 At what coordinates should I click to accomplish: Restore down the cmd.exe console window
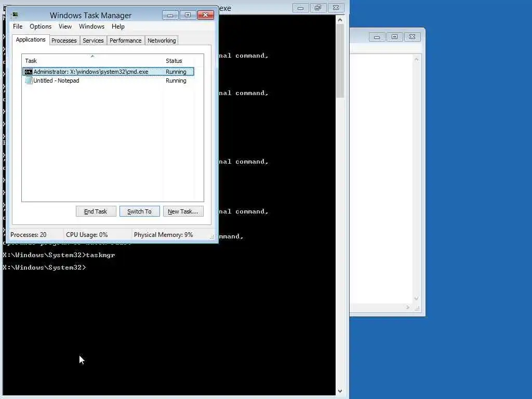tap(318, 8)
